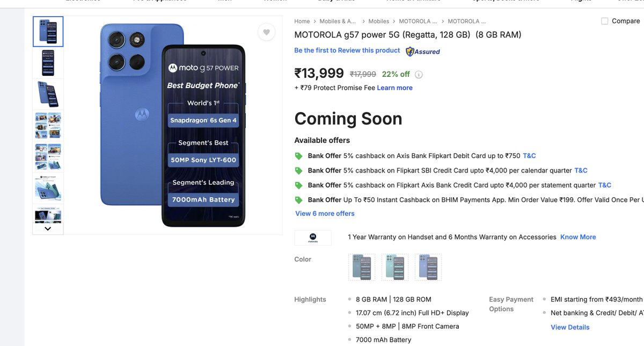
Task: Open T&C for Flipkart Axis Bank Credit Card offer
Action: [x=605, y=185]
